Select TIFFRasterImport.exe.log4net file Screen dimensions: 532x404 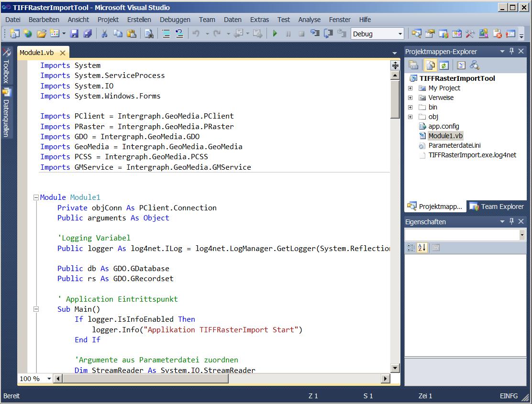click(472, 155)
